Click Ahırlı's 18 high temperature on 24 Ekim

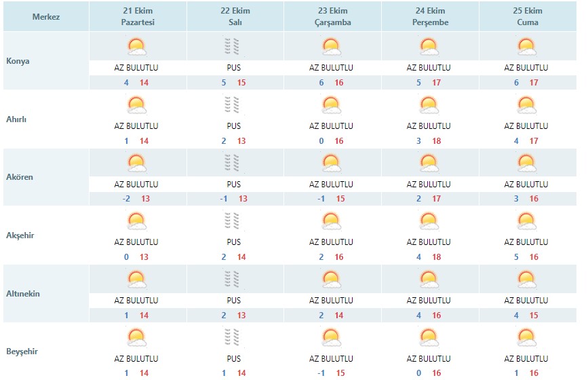coord(437,141)
